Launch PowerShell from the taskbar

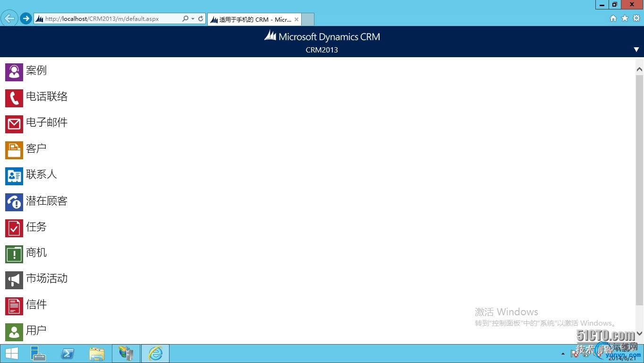click(x=68, y=354)
